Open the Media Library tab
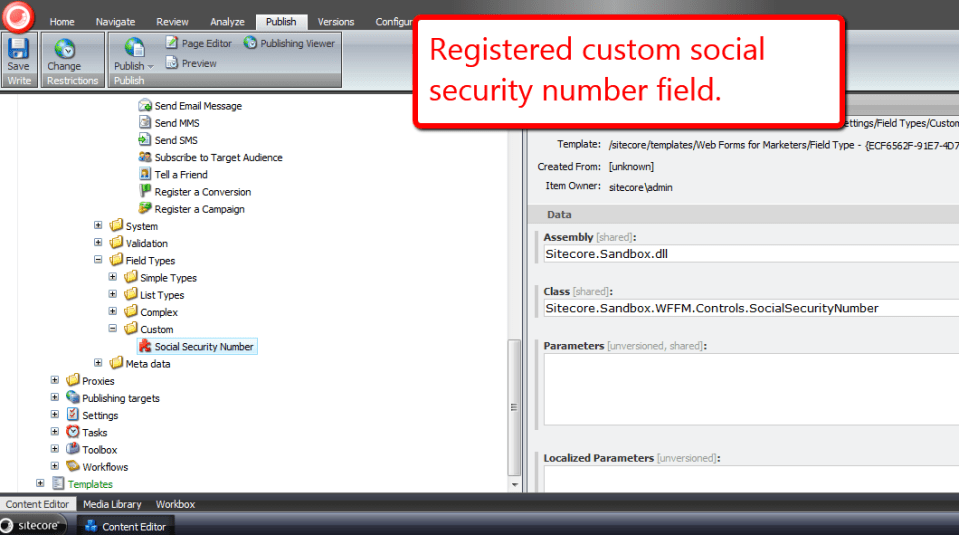This screenshot has height=535, width=959. pos(112,504)
